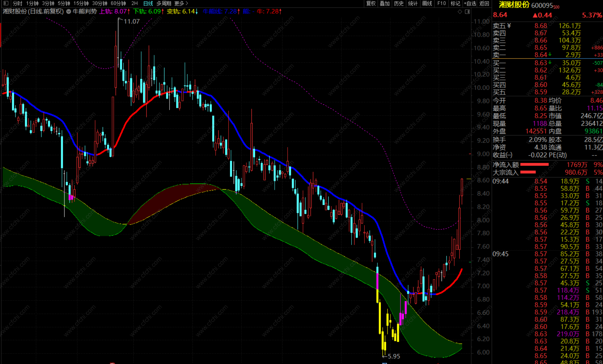
Task: Add stock via +自选 button
Action: tap(470, 3)
